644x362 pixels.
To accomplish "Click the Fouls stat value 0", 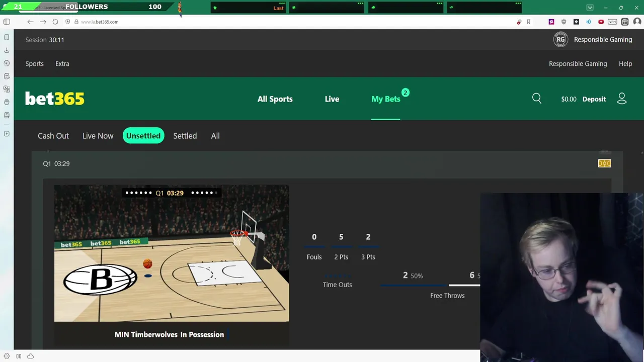I will coord(314,237).
